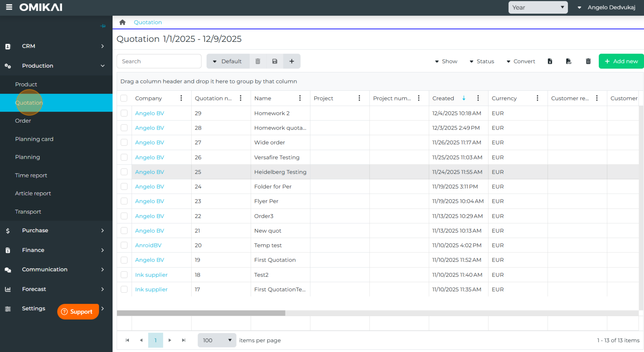
Task: Open the AnroidBV company link
Action: tap(148, 245)
